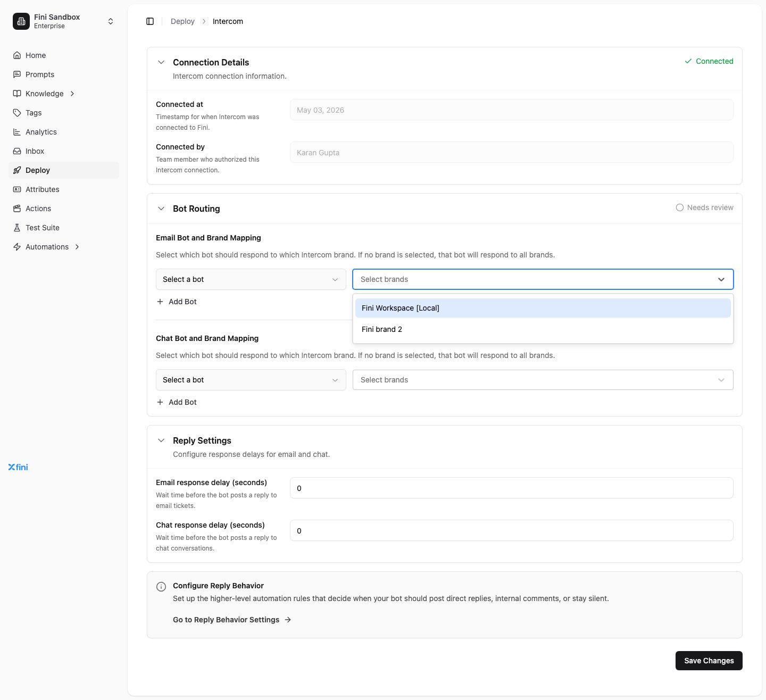Viewport: 766px width, 700px height.
Task: Toggle the sidebar panel icon
Action: 150,21
